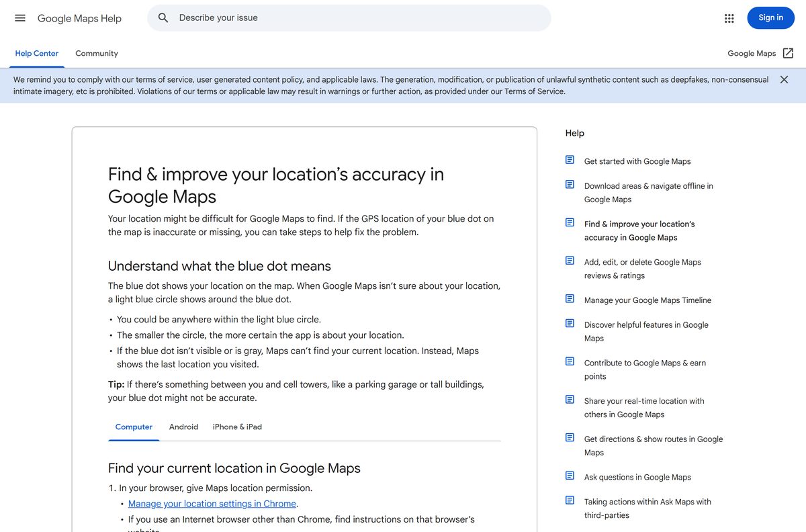This screenshot has height=532, width=806.
Task: Open Get directions & show routes article
Action: coord(654,446)
